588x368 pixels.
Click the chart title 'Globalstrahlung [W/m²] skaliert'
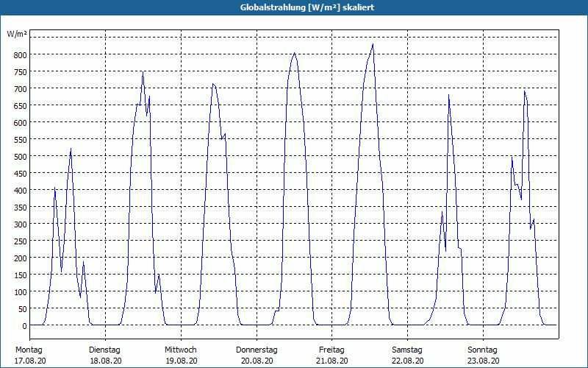(x=307, y=7)
